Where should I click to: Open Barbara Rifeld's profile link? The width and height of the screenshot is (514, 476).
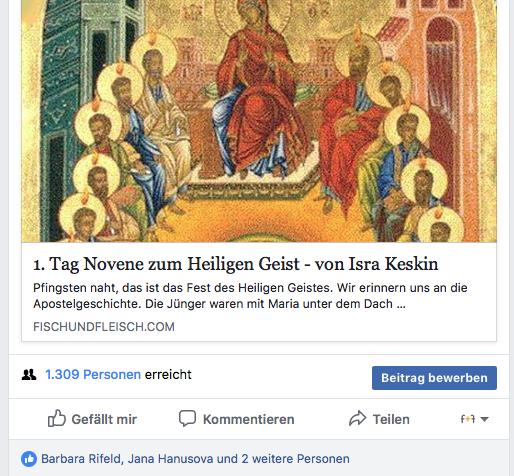click(x=80, y=459)
